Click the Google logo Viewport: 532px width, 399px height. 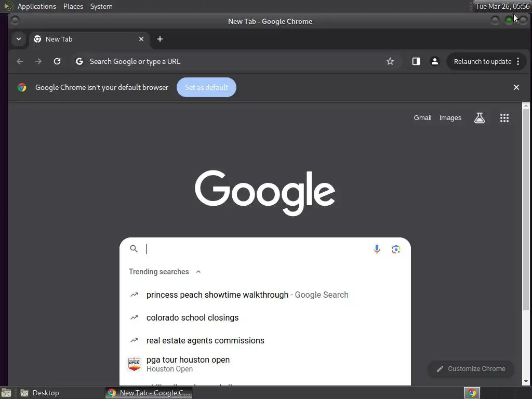(x=265, y=193)
